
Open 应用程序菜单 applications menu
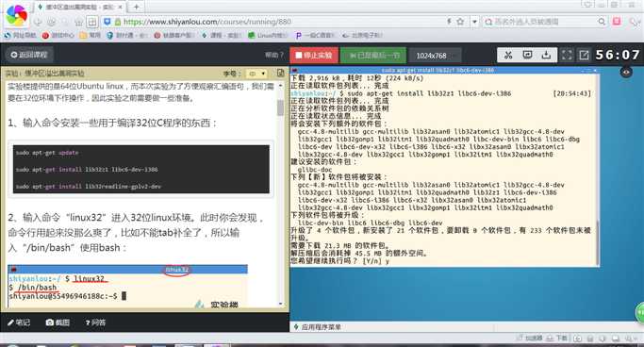pyautogui.click(x=317, y=327)
